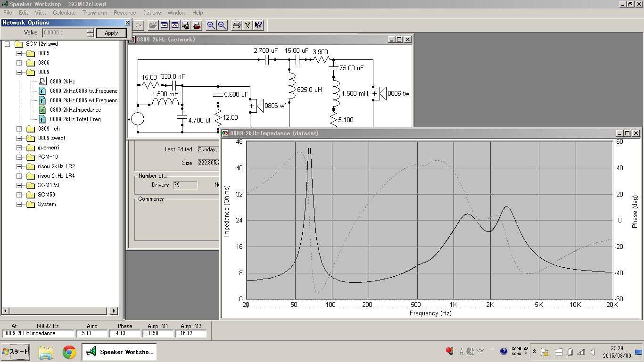Click the Action Center flag tray icon
The image size is (644, 362).
544,352
